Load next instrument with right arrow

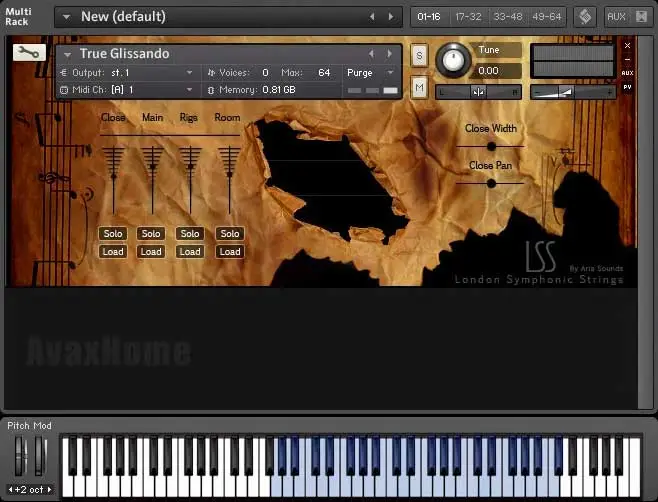(x=389, y=54)
